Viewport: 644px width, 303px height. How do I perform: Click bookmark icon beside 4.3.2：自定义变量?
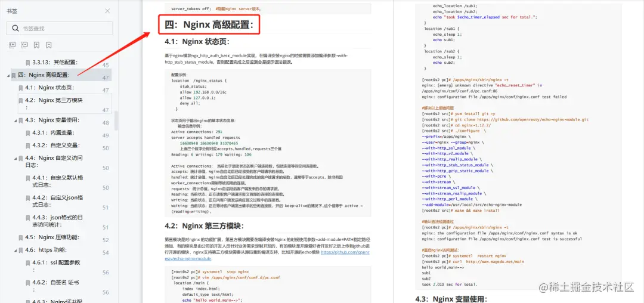tap(28, 146)
